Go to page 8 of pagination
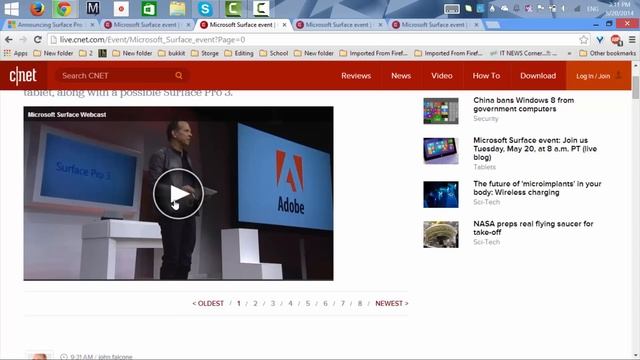 (x=360, y=303)
